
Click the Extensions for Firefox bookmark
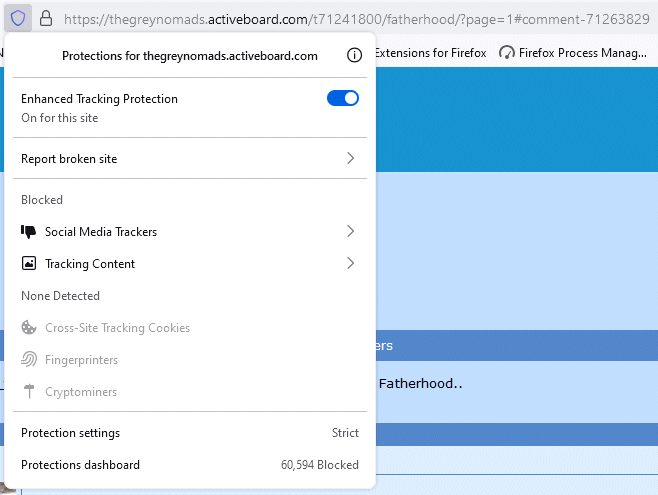430,52
